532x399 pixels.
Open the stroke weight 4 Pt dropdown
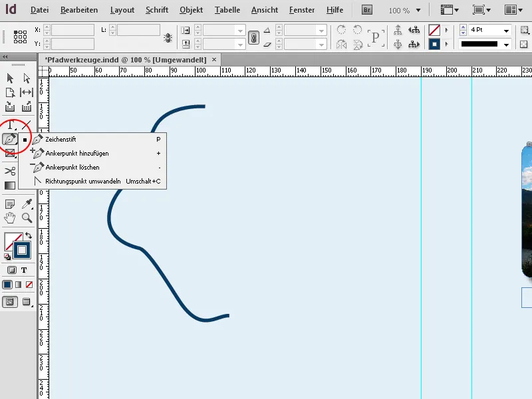coord(506,31)
